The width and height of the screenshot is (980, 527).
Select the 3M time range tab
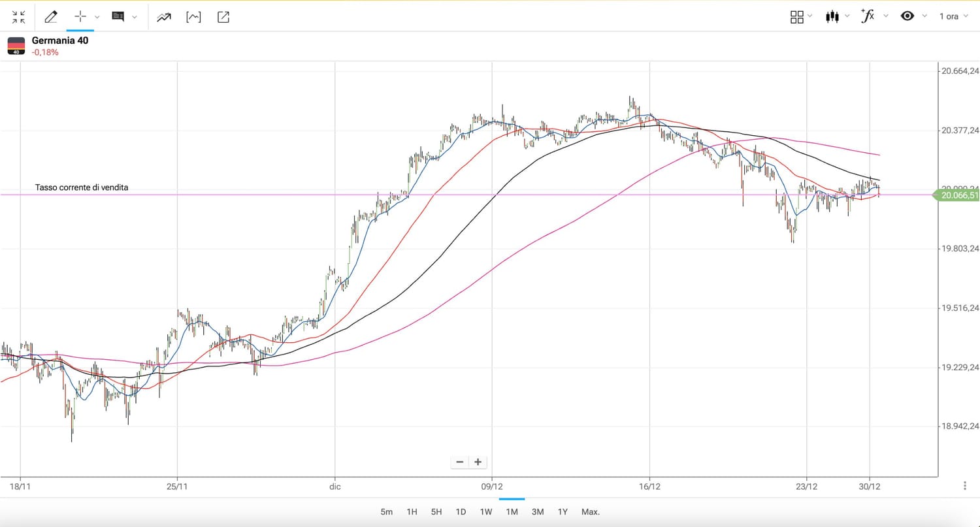click(538, 512)
